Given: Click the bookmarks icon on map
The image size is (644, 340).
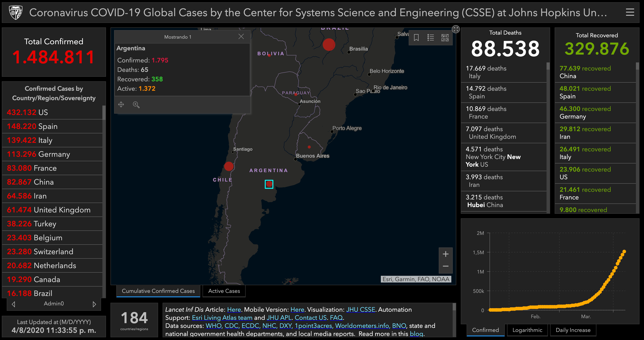Looking at the screenshot, I should (x=416, y=38).
